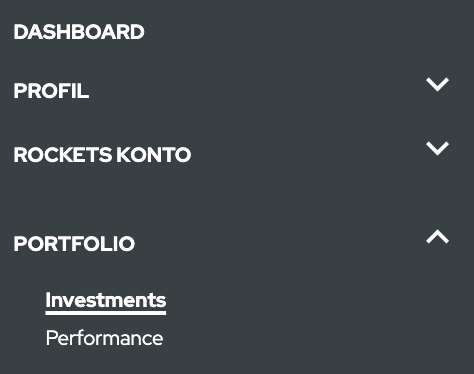The width and height of the screenshot is (474, 374).
Task: Click the down arrow icon beside ROCKETS KONTO
Action: [x=437, y=148]
